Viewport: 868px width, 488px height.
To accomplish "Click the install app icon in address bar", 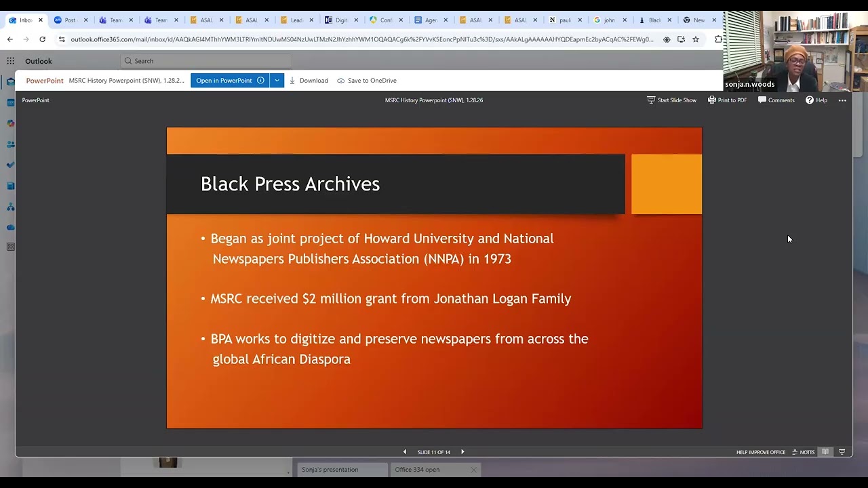I will coord(681,39).
